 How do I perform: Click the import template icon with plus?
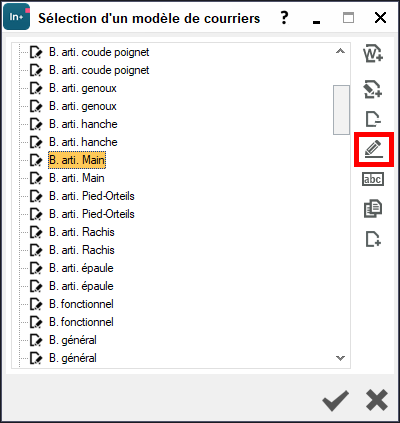(373, 89)
